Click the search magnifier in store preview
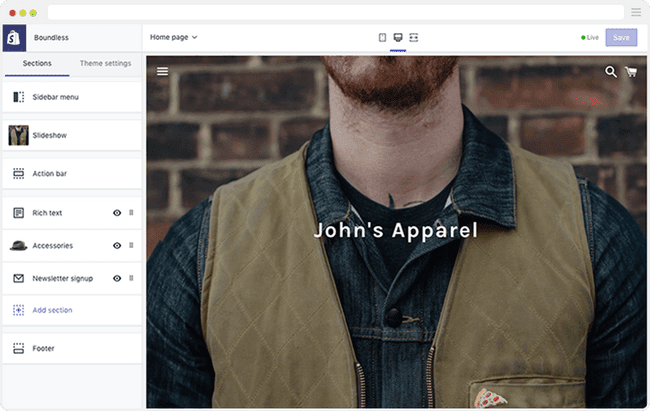 (611, 71)
